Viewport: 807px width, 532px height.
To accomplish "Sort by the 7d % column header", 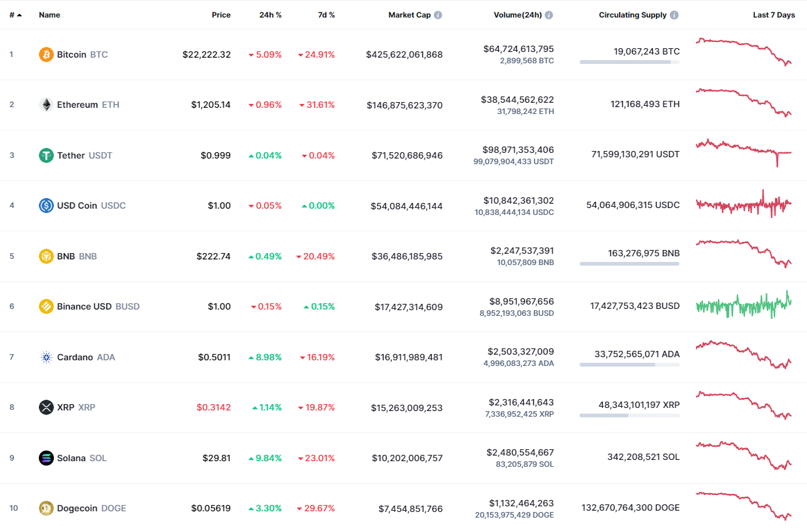I will click(x=326, y=15).
